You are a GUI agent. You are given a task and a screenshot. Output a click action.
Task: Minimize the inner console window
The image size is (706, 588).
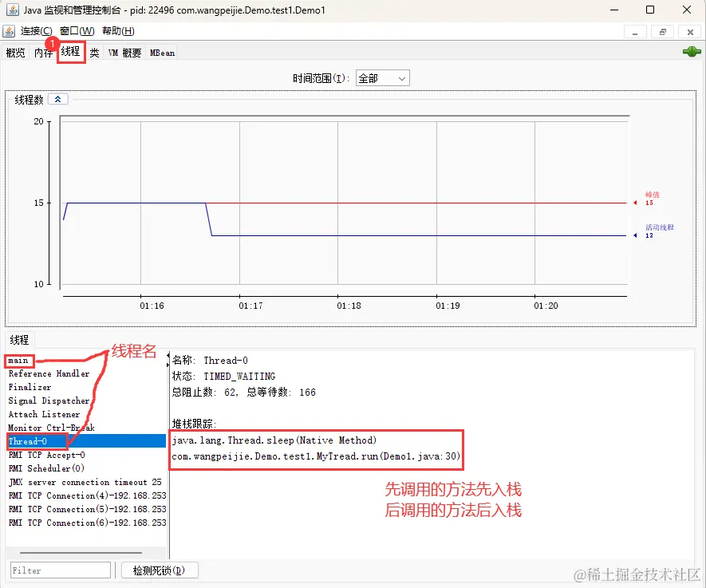tap(635, 32)
